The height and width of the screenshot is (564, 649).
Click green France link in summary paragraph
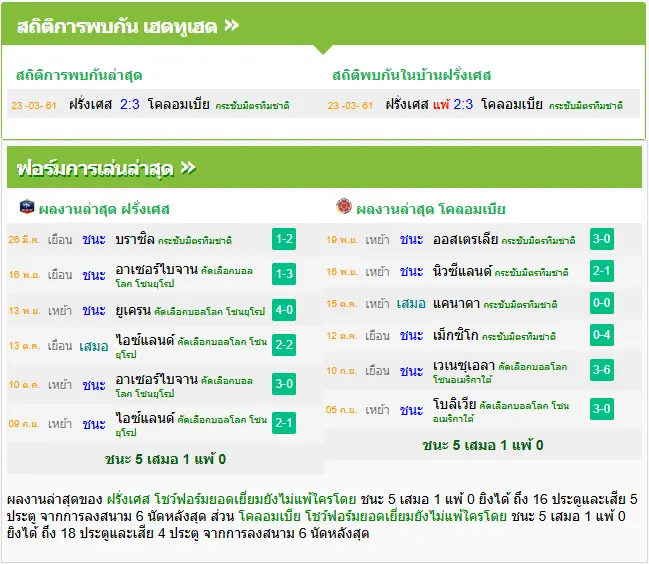point(128,499)
